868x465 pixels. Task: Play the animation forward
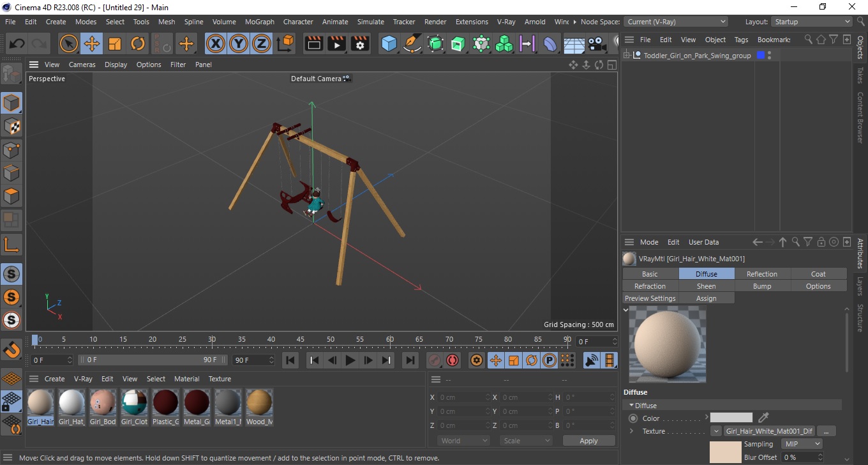coord(350,360)
